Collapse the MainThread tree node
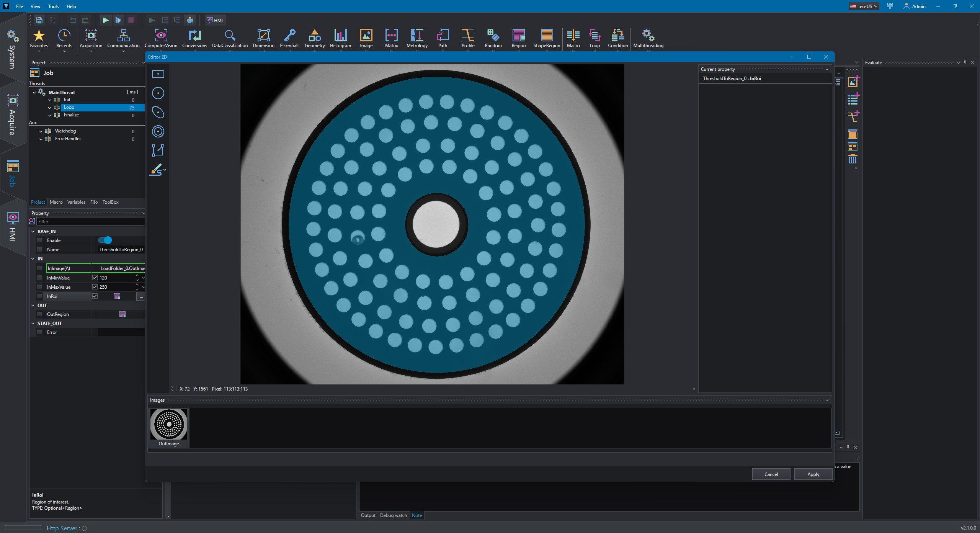Viewport: 980px width, 533px height. (34, 92)
